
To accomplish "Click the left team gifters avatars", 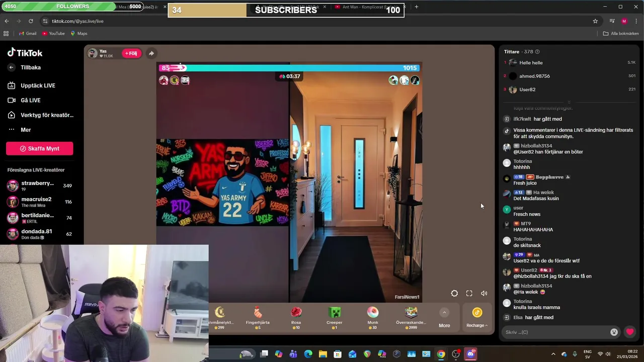I will pos(175,80).
